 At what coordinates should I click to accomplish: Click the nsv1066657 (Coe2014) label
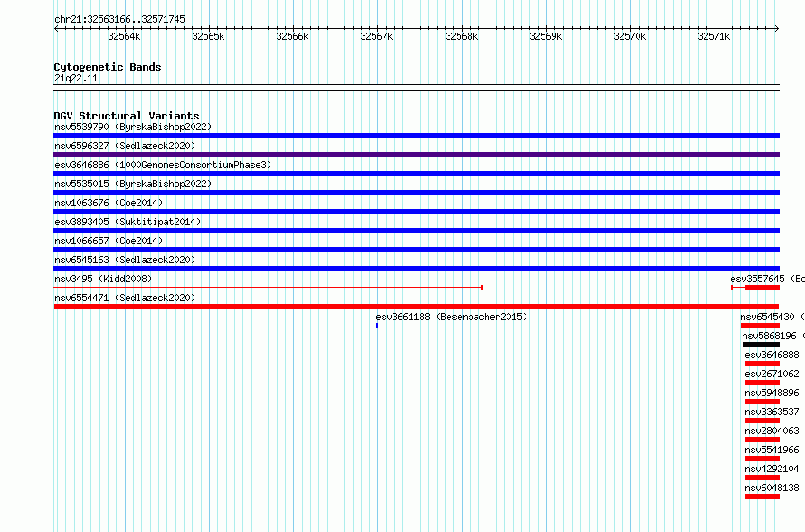tap(109, 241)
